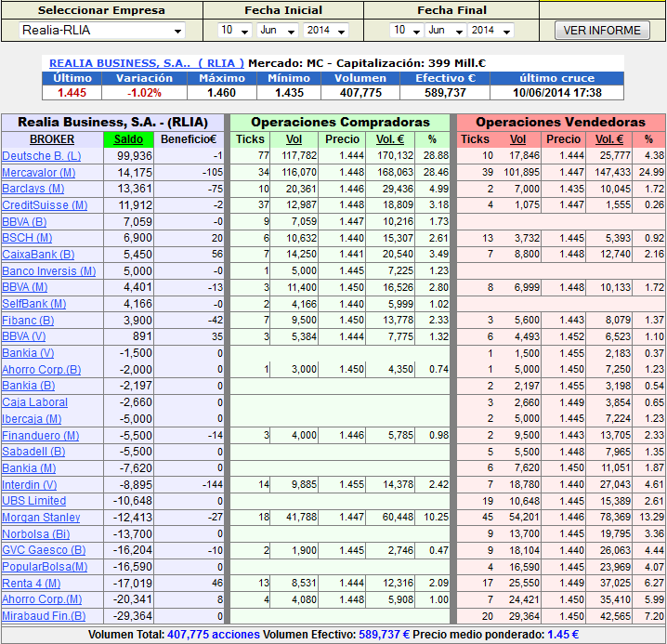Viewport: 667px width, 644px height.
Task: Open the Morgan Stanley broker link
Action: [40, 518]
